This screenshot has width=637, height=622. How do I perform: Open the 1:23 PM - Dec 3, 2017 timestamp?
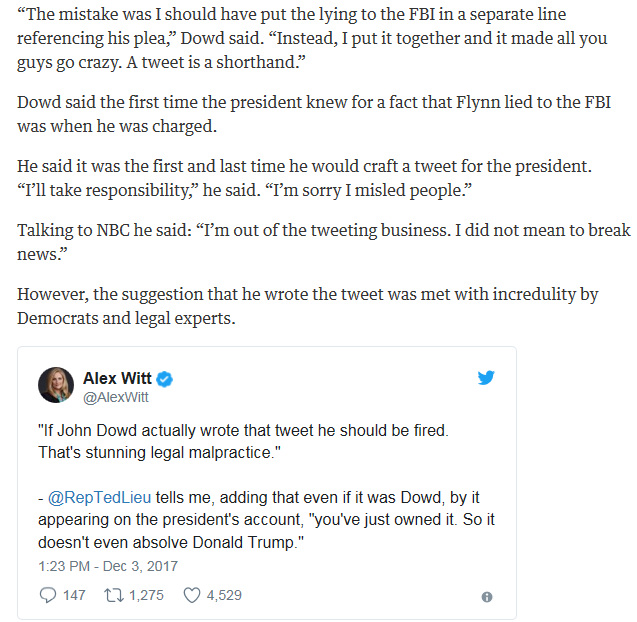(x=108, y=566)
